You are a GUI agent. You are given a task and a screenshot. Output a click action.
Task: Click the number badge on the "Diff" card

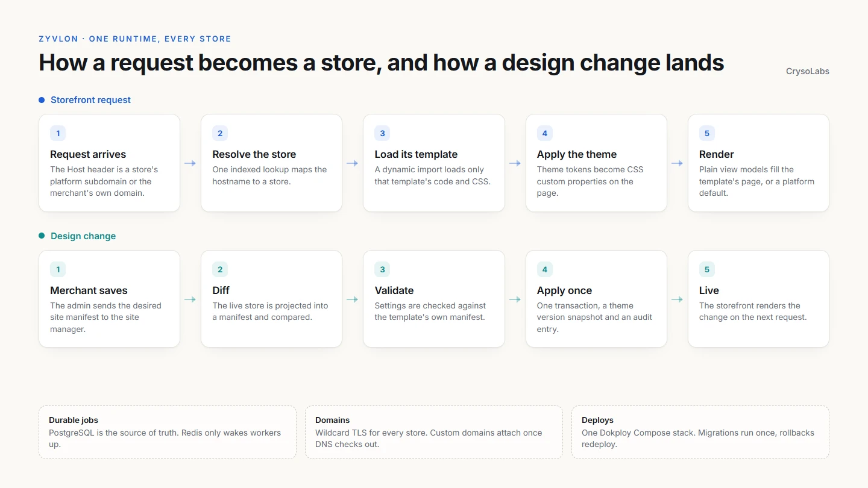coord(220,269)
